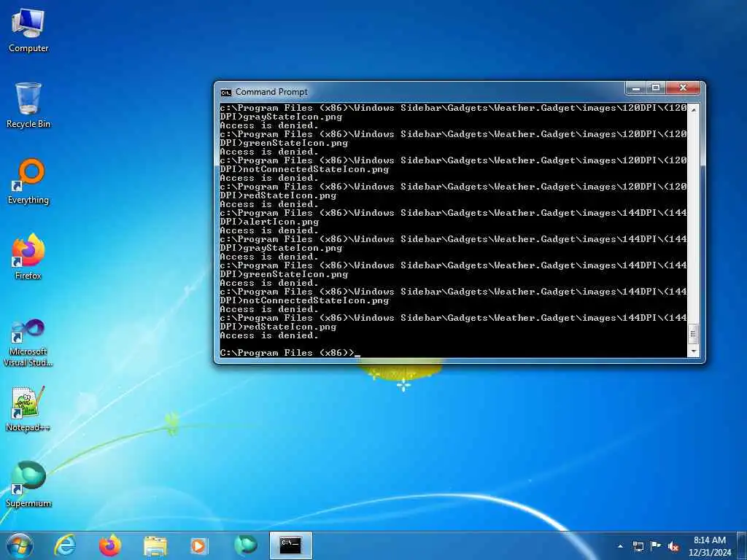This screenshot has width=747, height=560.
Task: Maximize the Command Prompt window
Action: (x=656, y=88)
